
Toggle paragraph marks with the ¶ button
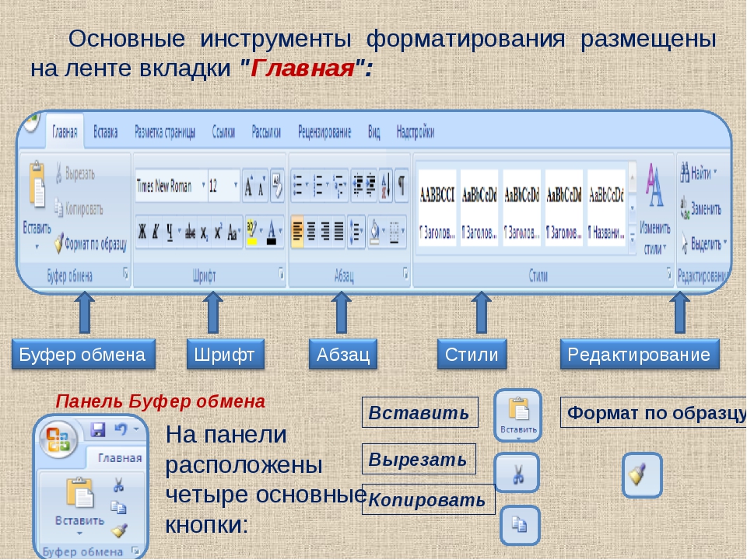click(402, 185)
